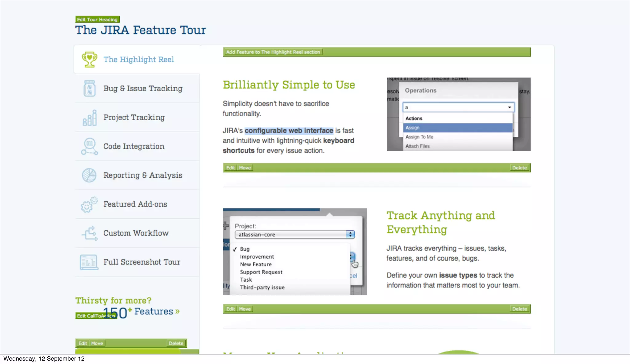This screenshot has width=630, height=364.
Task: Click the bug jar icon
Action: tap(90, 89)
